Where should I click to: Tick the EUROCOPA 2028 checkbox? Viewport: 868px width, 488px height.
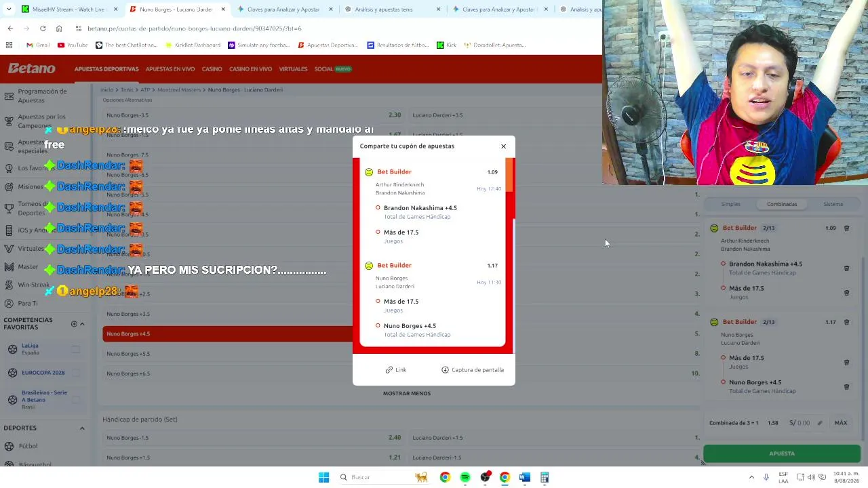point(76,373)
